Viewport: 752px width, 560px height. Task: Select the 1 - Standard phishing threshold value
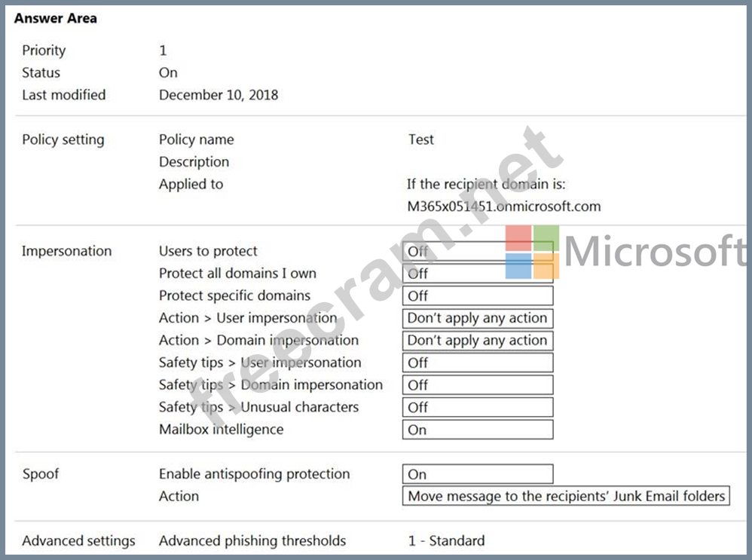446,540
